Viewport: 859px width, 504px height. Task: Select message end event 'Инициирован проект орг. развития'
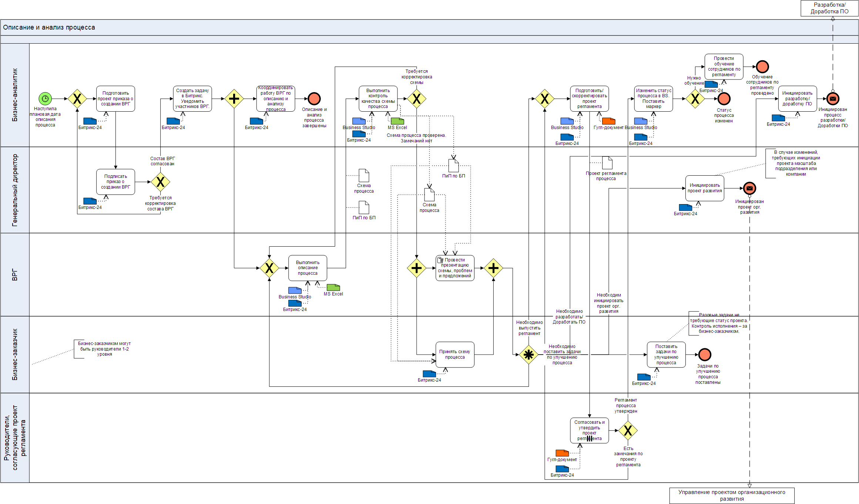click(x=749, y=188)
